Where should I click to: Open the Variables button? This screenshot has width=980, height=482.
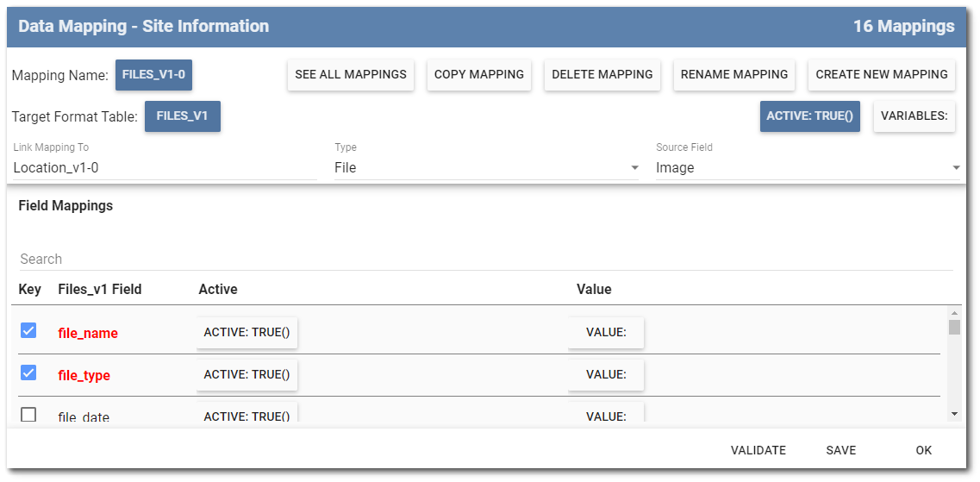point(914,116)
